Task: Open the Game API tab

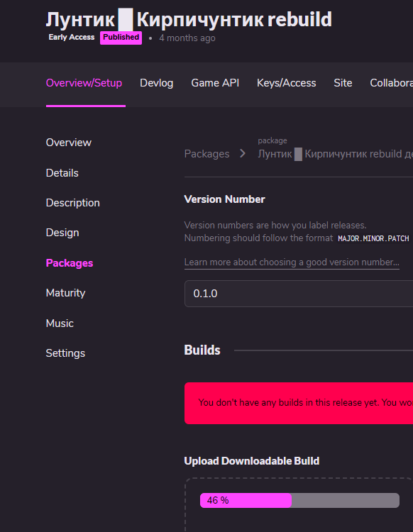Action: click(215, 83)
